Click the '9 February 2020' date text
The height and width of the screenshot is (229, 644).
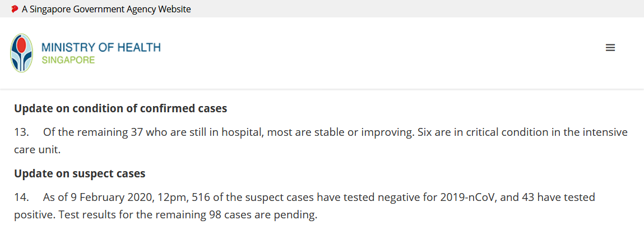coord(113,198)
